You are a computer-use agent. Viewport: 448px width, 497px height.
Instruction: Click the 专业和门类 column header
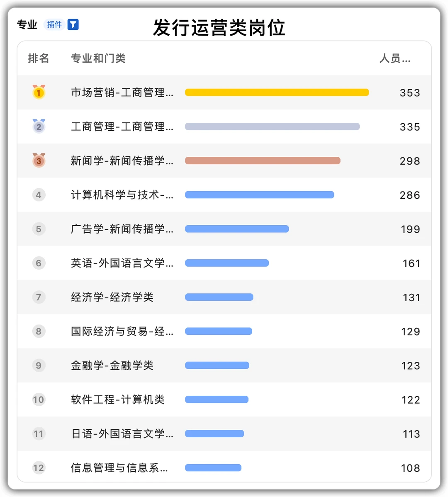(98, 58)
